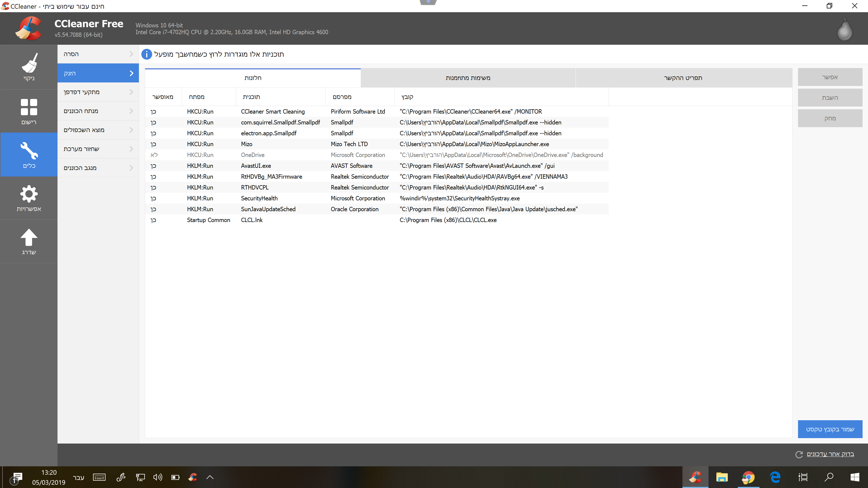The image size is (868, 488).
Task: Open the רישום (Registry) section
Action: click(29, 111)
